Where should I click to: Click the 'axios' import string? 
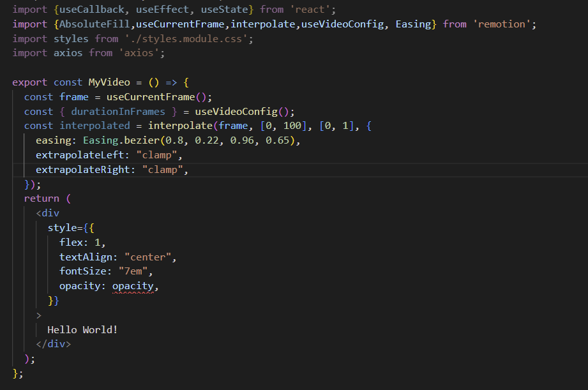point(139,53)
